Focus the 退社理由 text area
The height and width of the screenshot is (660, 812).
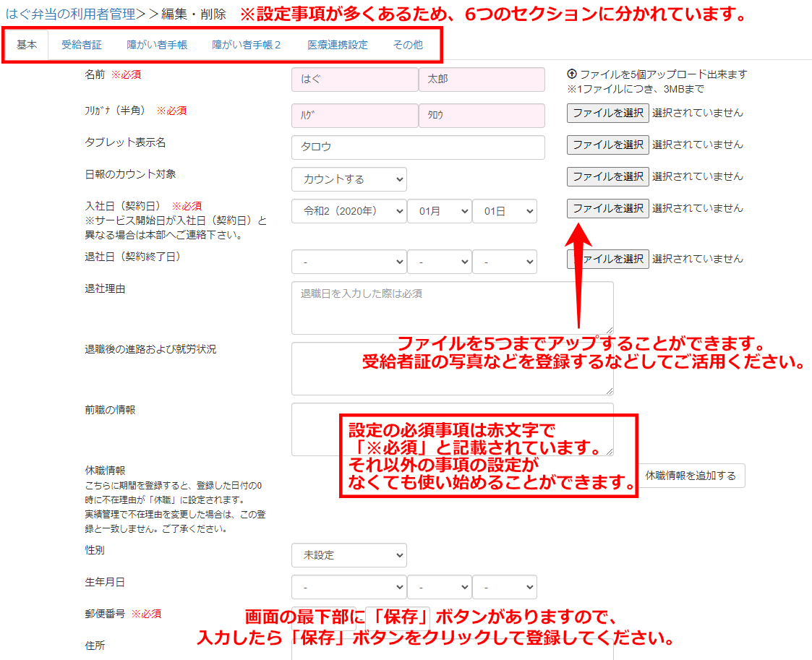coord(452,307)
